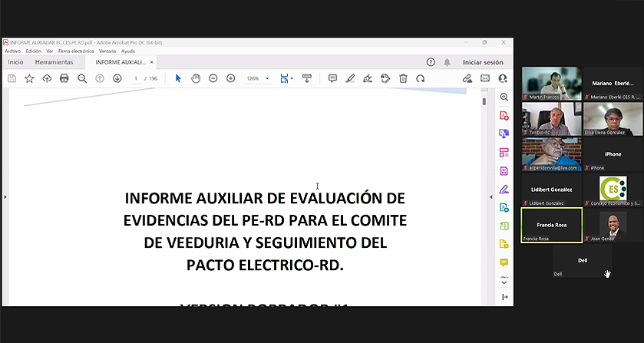The height and width of the screenshot is (343, 644).
Task: Select Toribio-PC video thumbnail
Action: 552,119
